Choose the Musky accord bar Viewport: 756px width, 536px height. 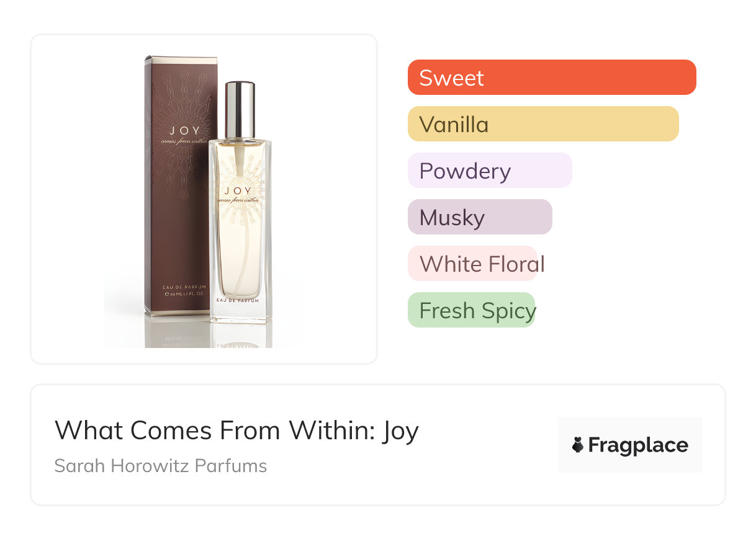coord(479,217)
